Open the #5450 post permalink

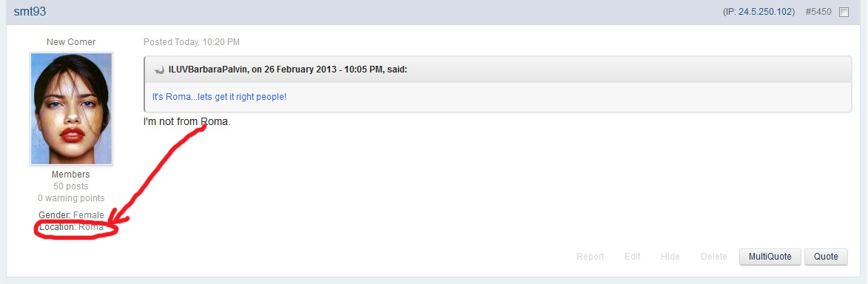click(818, 12)
